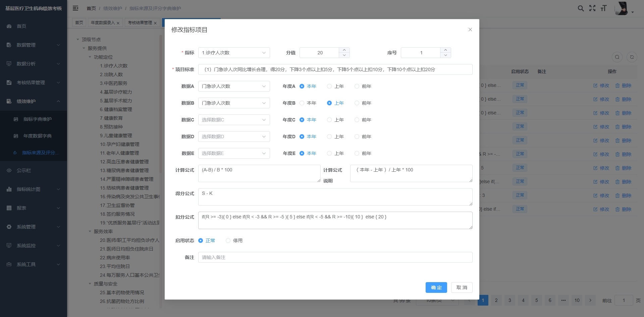644x317 pixels.
Task: Select 上年 for 年度A
Action: 335,86
